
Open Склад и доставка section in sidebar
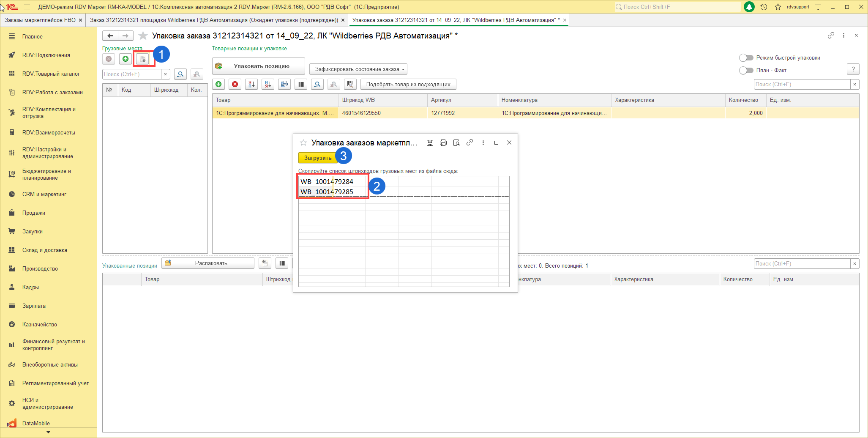(44, 250)
